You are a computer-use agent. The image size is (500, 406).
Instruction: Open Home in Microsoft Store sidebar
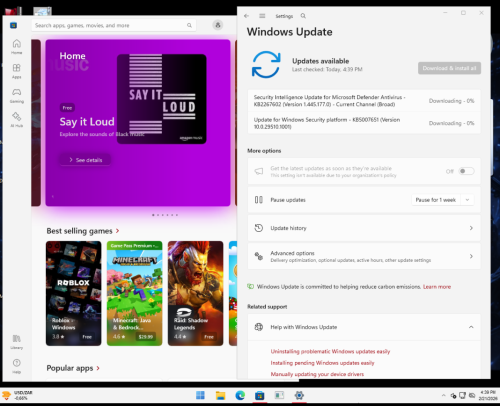[x=17, y=46]
